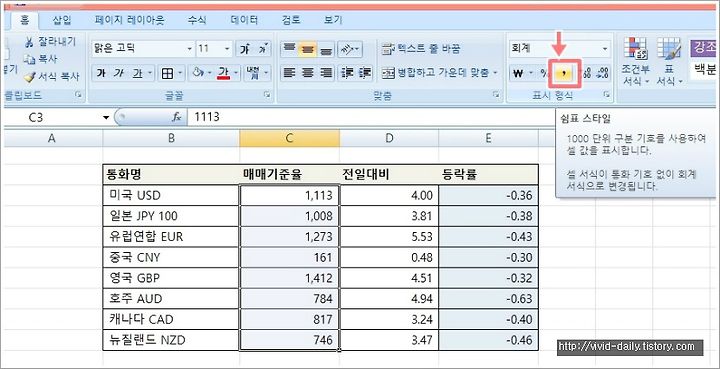The height and width of the screenshot is (369, 720).
Task: Open the font color dropdown arrow
Action: coord(236,73)
